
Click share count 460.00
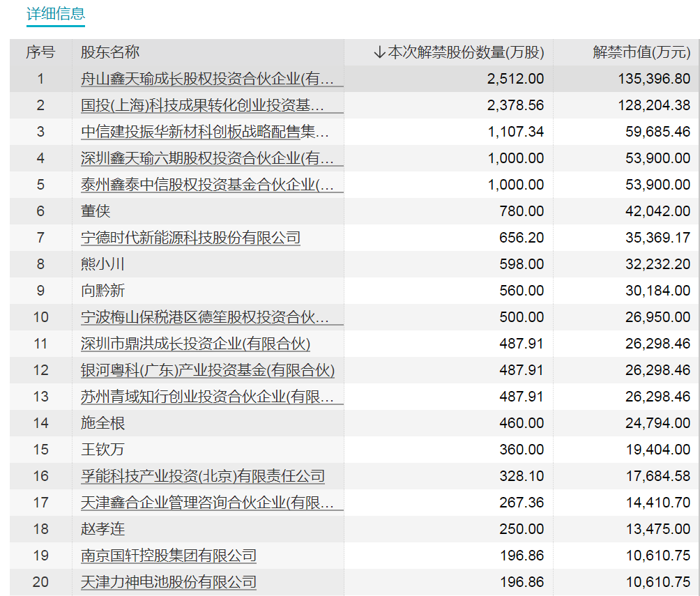[x=522, y=423]
